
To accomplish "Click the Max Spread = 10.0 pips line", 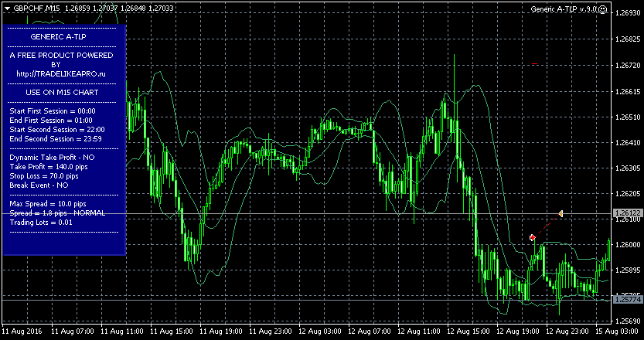I will coord(48,204).
